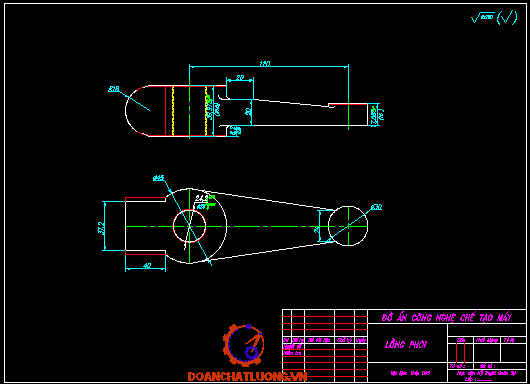
Task: Select the red double-line mark in title block
Action: coord(460,353)
